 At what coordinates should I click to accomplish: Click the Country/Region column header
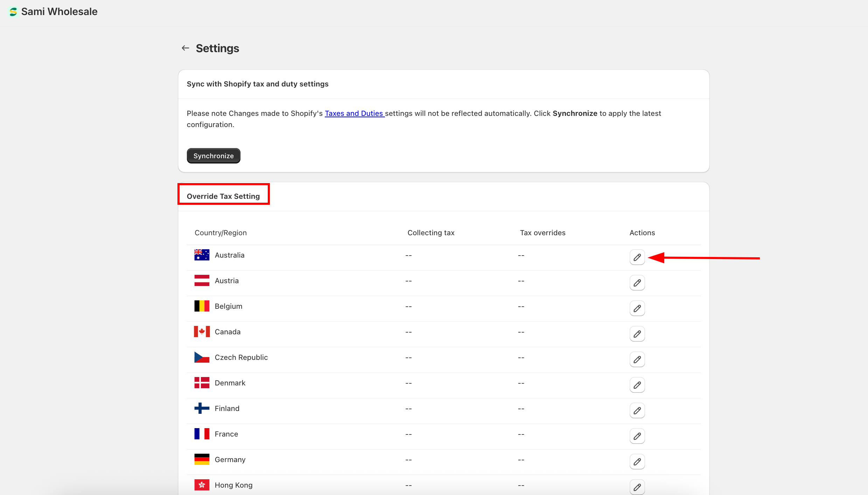pyautogui.click(x=220, y=233)
